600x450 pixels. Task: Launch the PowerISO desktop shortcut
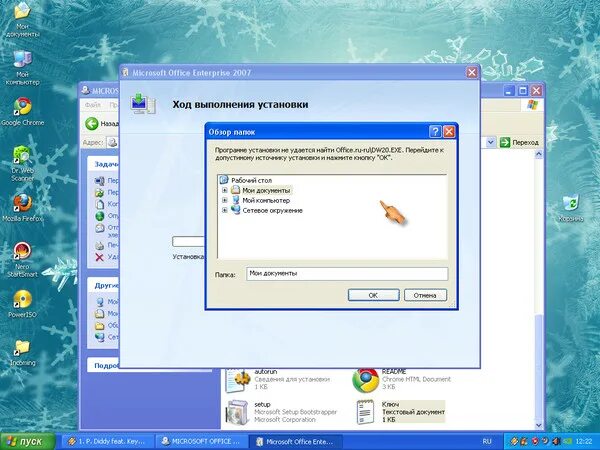(22, 300)
